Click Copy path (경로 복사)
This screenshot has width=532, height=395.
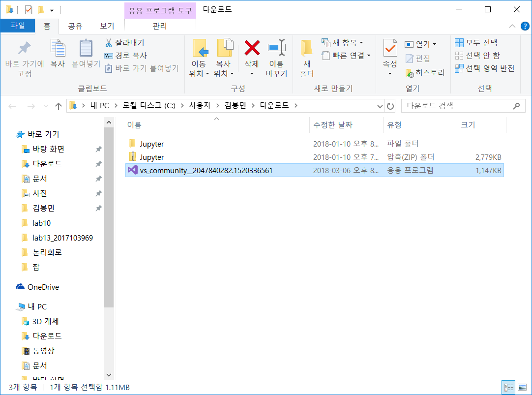click(125, 56)
